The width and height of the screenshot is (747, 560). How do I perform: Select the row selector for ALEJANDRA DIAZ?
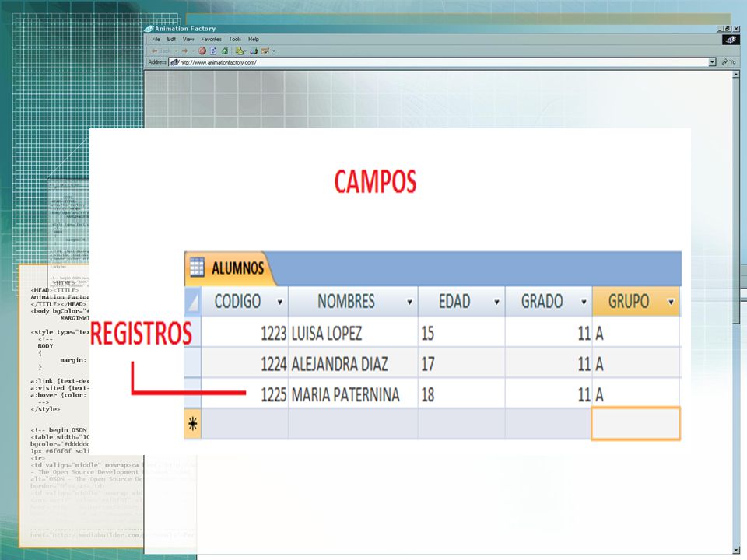tap(192, 363)
